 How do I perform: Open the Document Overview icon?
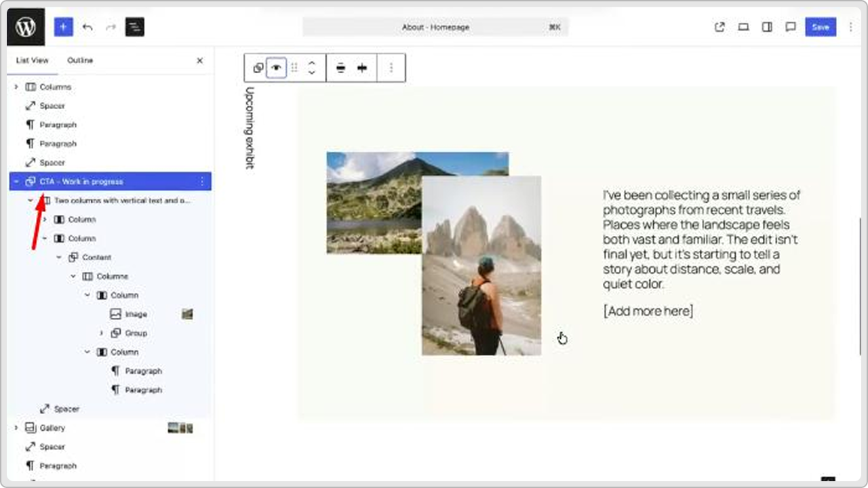tap(134, 27)
